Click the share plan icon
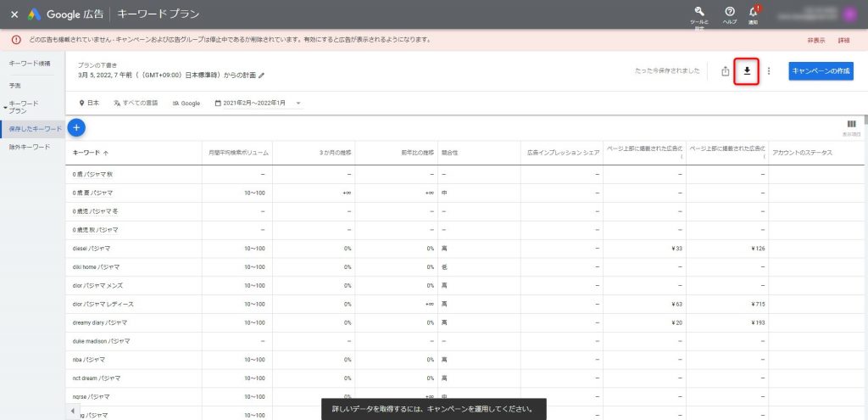868x420 pixels. point(725,71)
